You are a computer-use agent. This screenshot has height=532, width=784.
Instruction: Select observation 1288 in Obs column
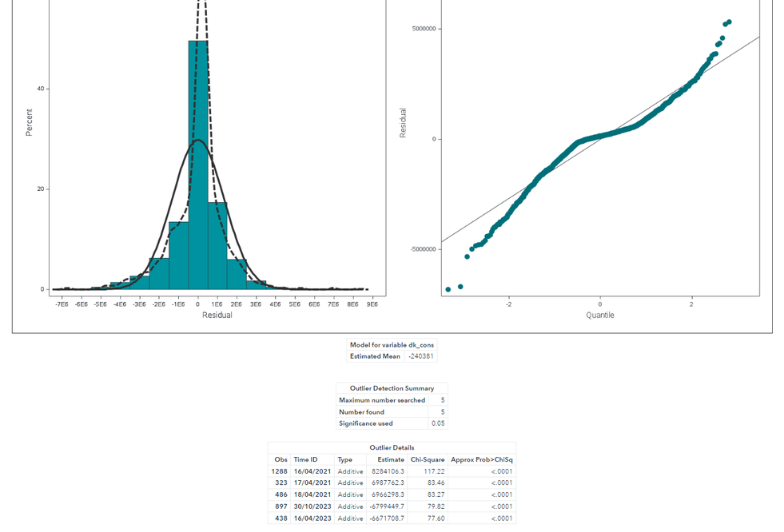pyautogui.click(x=280, y=471)
